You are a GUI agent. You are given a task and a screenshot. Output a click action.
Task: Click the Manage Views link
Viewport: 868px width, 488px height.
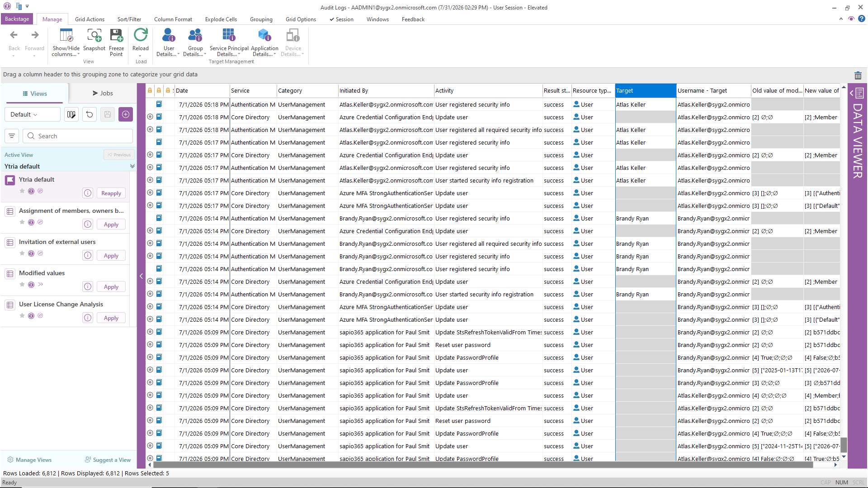(29, 460)
